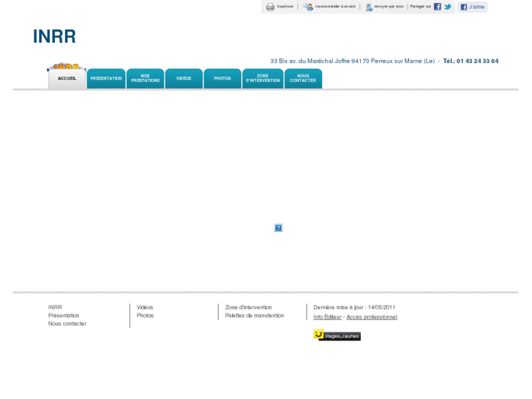
Task: Share the page on Twitter
Action: (448, 7)
